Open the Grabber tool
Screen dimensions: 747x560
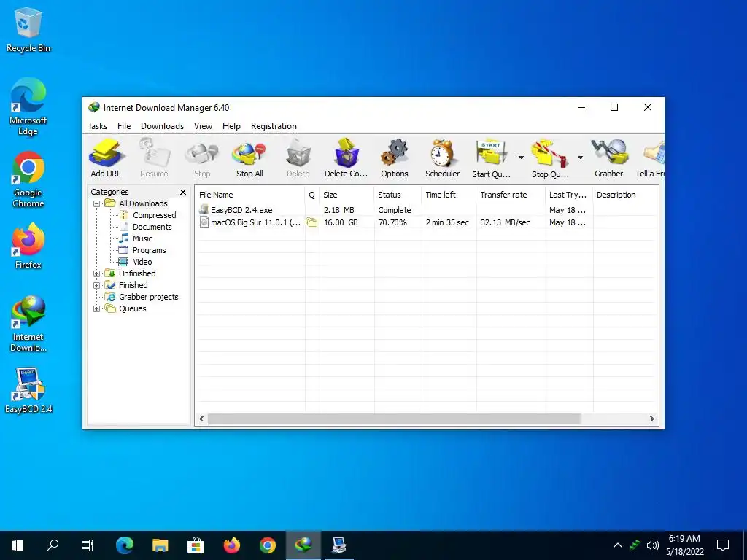pos(609,158)
